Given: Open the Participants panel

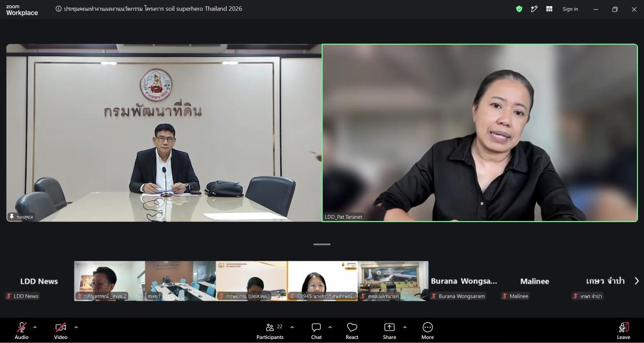Looking at the screenshot, I should (x=270, y=331).
